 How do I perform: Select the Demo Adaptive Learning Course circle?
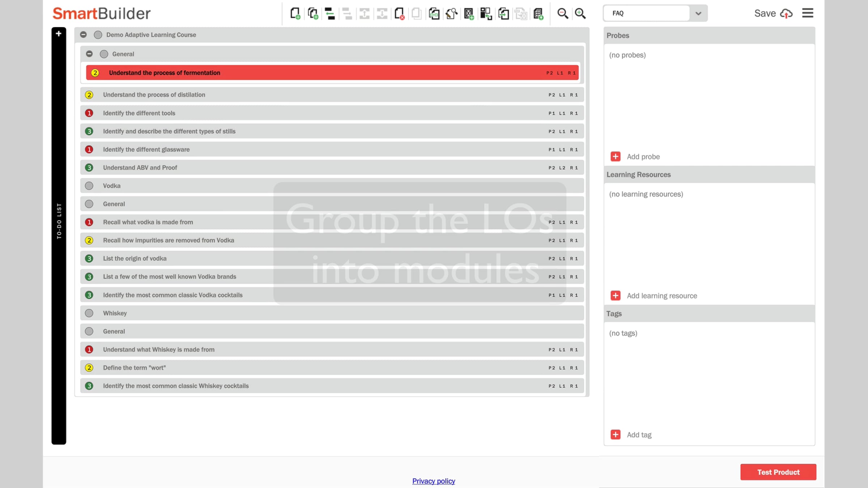pyautogui.click(x=98, y=35)
